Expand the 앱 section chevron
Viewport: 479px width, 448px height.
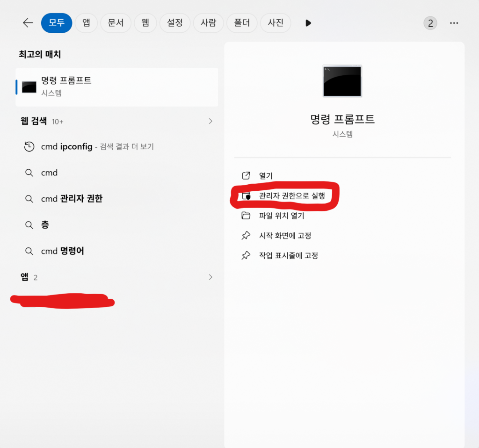210,277
